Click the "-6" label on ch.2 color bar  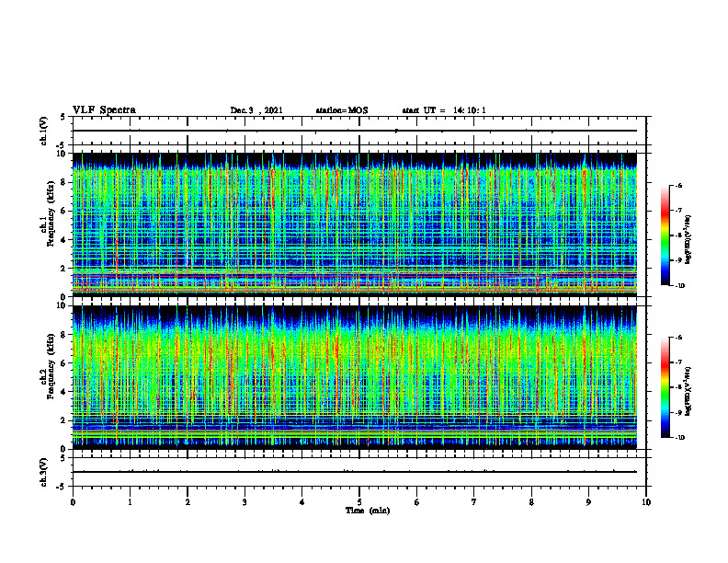[678, 338]
